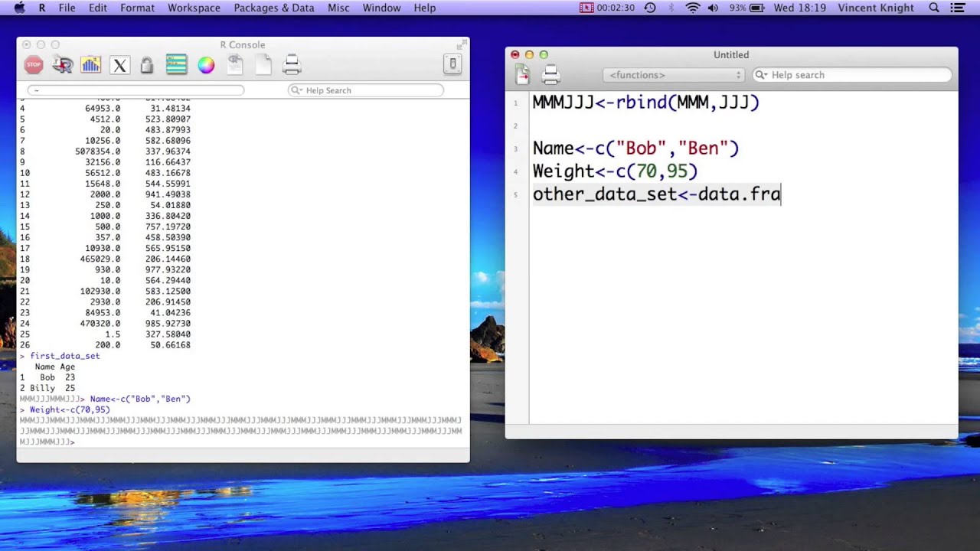The image size is (980, 551).
Task: Open Spotlight search
Action: pyautogui.click(x=934, y=8)
